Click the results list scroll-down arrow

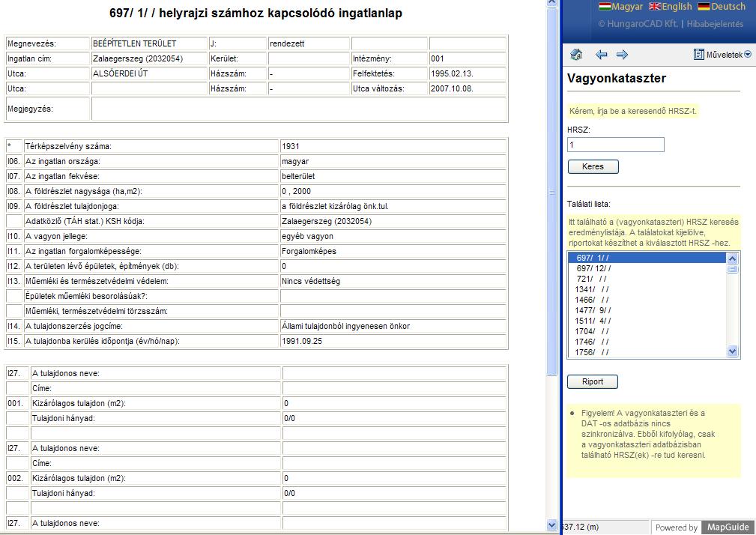point(732,351)
